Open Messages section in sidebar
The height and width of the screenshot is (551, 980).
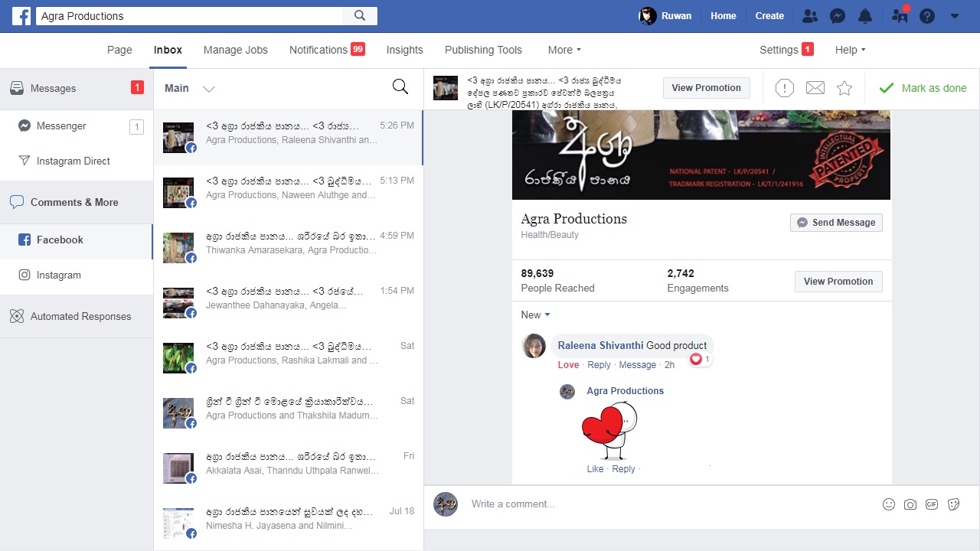pos(77,88)
